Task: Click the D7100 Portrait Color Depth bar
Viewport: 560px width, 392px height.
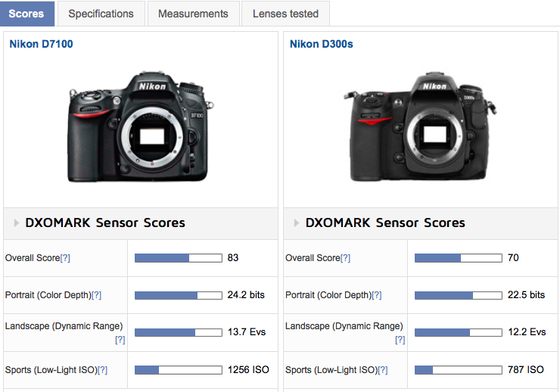Action: [x=178, y=295]
